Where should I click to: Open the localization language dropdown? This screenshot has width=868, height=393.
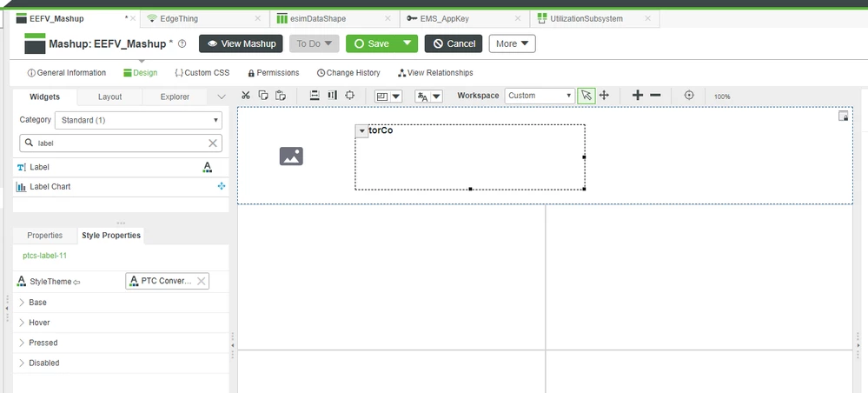(429, 97)
